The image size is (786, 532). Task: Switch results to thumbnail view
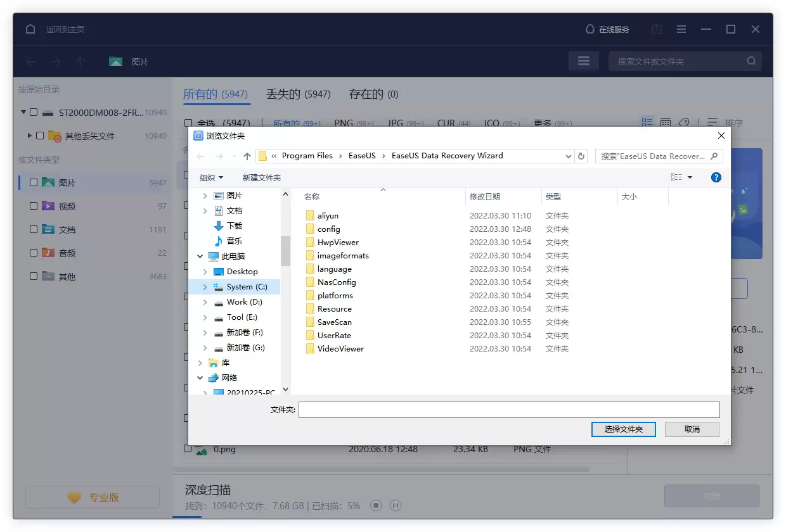[666, 122]
